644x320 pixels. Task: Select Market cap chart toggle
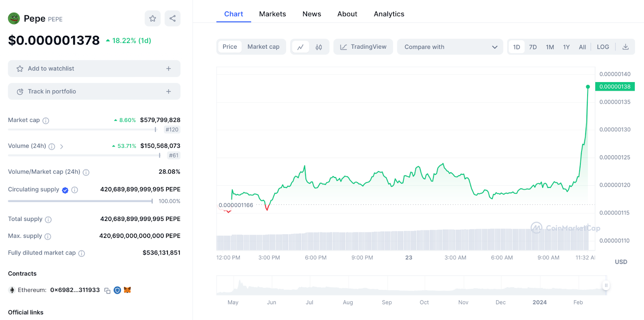coord(264,47)
